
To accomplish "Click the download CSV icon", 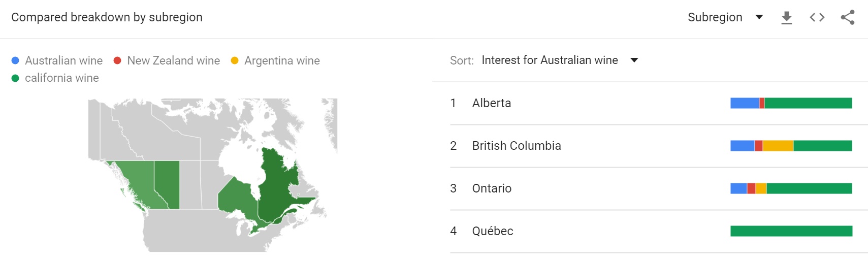I will (x=786, y=18).
